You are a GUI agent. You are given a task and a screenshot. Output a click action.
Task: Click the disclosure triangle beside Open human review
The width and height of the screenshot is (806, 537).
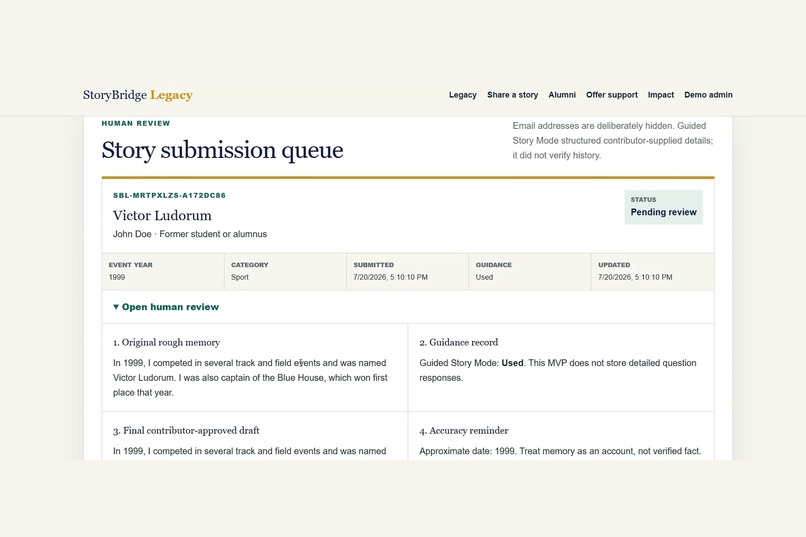(116, 307)
